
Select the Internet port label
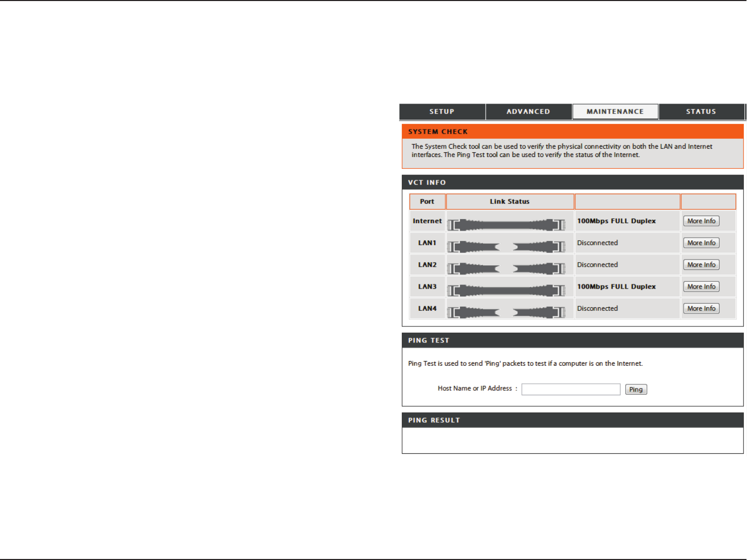pyautogui.click(x=427, y=221)
